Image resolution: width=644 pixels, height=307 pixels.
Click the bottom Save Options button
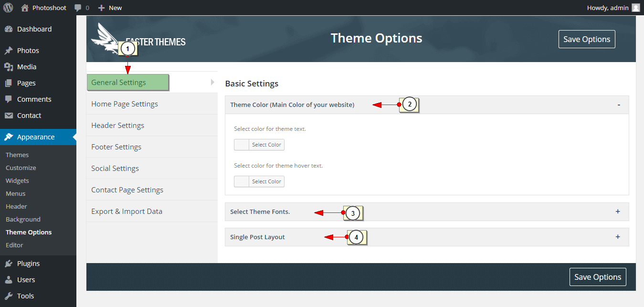pos(598,277)
